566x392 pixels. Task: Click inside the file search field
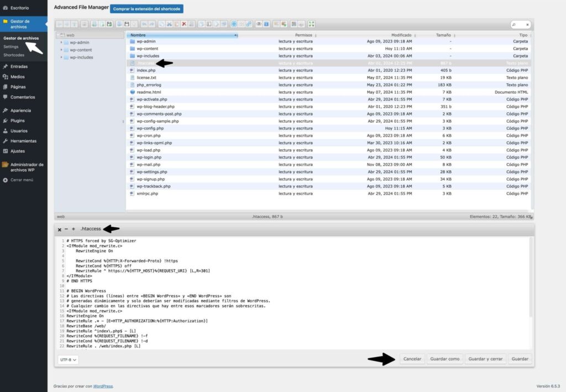[521, 24]
